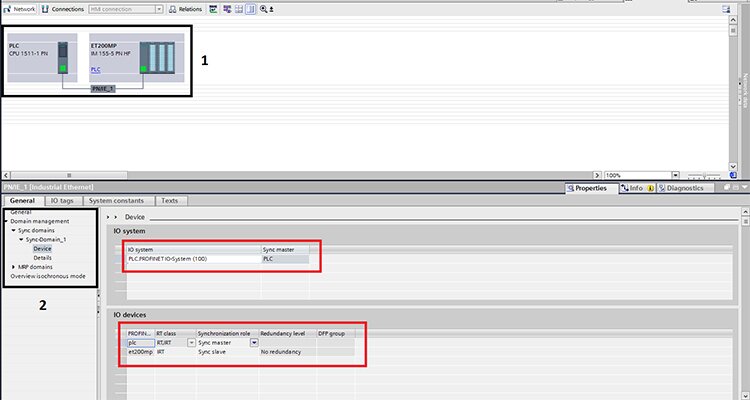This screenshot has height=400, width=750.
Task: Switch to the IO tags tab
Action: [62, 200]
